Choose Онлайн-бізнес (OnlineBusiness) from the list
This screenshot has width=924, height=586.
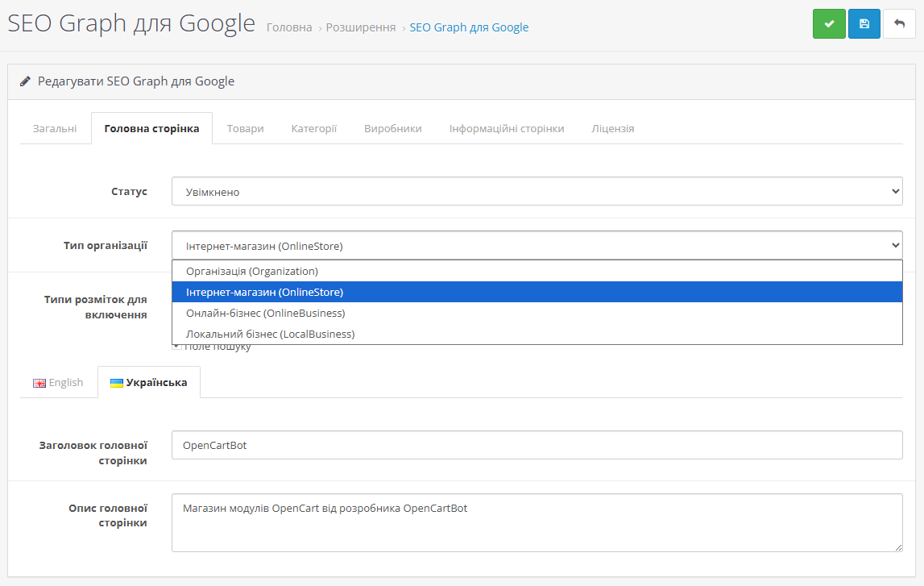(x=265, y=313)
